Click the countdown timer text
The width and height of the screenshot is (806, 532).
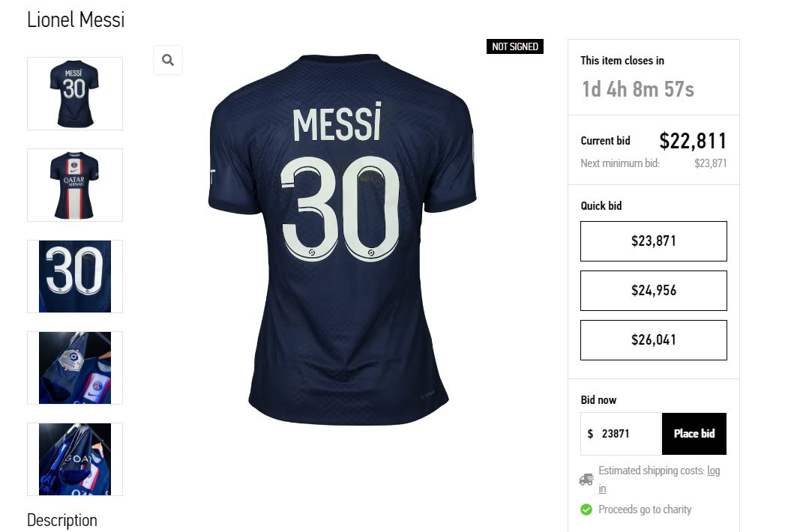pos(638,89)
